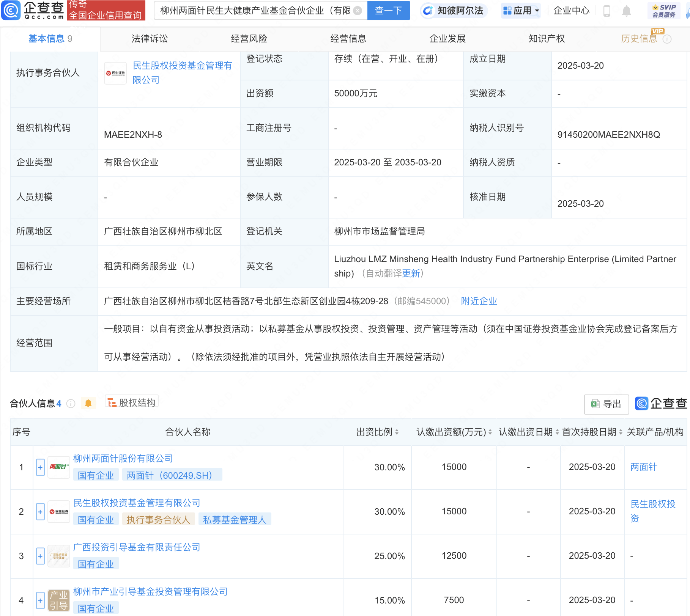Viewport: 690px width, 616px height.
Task: Open the 经营风险 tab
Action: point(249,39)
